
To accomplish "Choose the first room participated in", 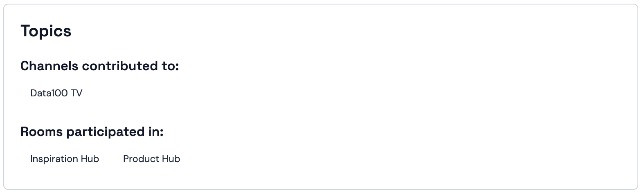I will pyautogui.click(x=65, y=159).
